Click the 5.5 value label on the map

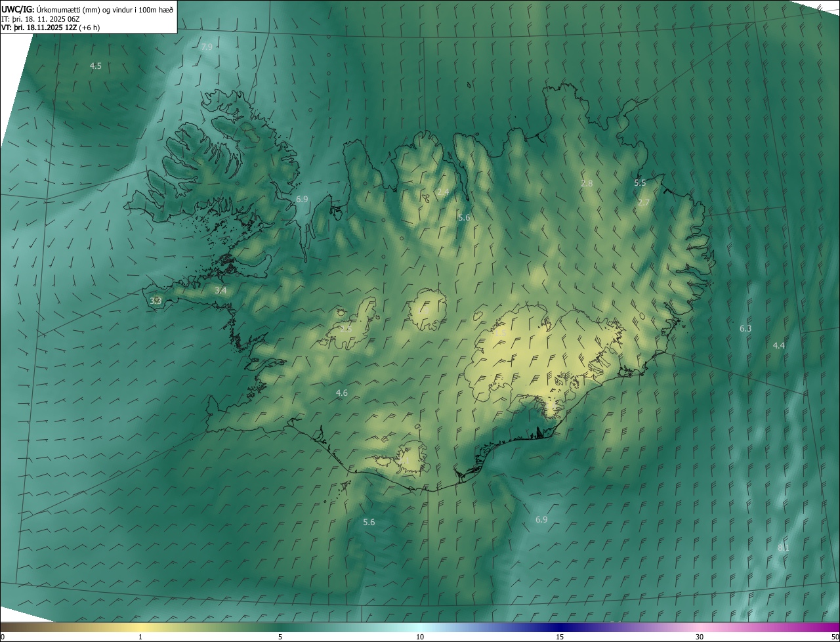click(640, 182)
